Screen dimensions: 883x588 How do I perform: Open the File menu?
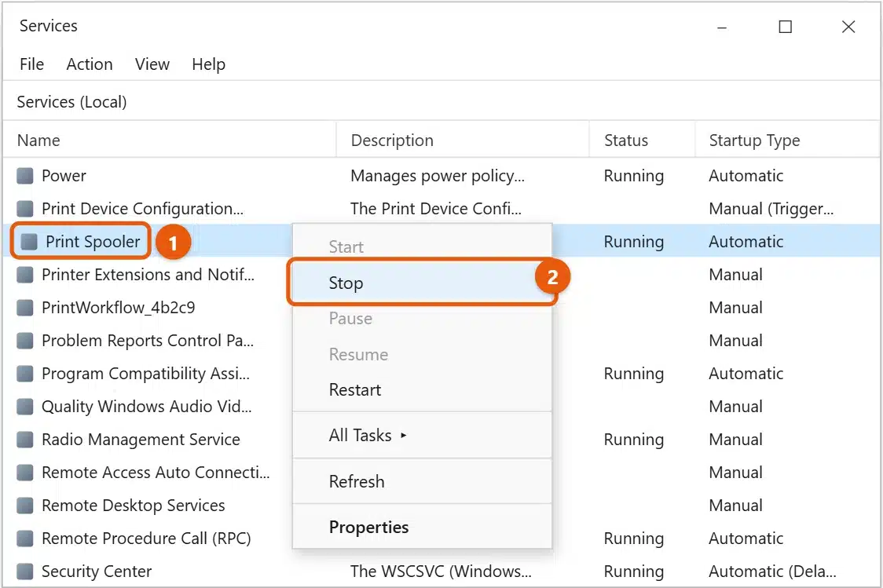point(31,64)
